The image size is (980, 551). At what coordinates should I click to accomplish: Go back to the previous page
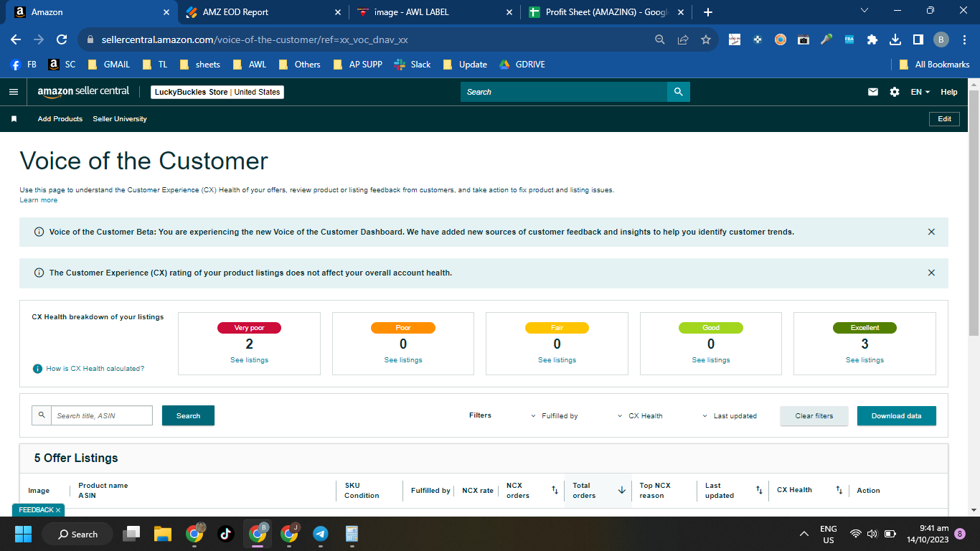click(16, 39)
